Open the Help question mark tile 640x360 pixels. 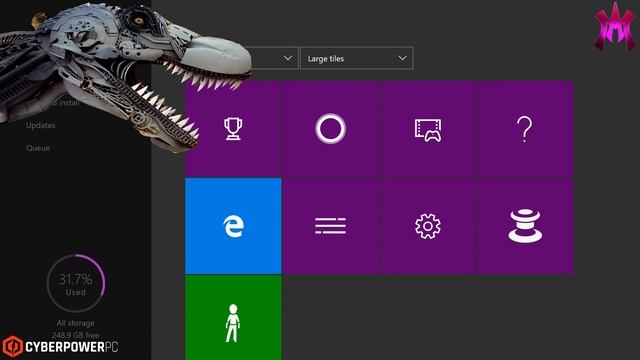click(525, 129)
